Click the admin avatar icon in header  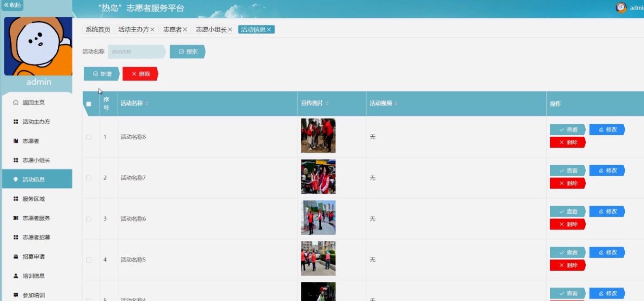pyautogui.click(x=621, y=8)
